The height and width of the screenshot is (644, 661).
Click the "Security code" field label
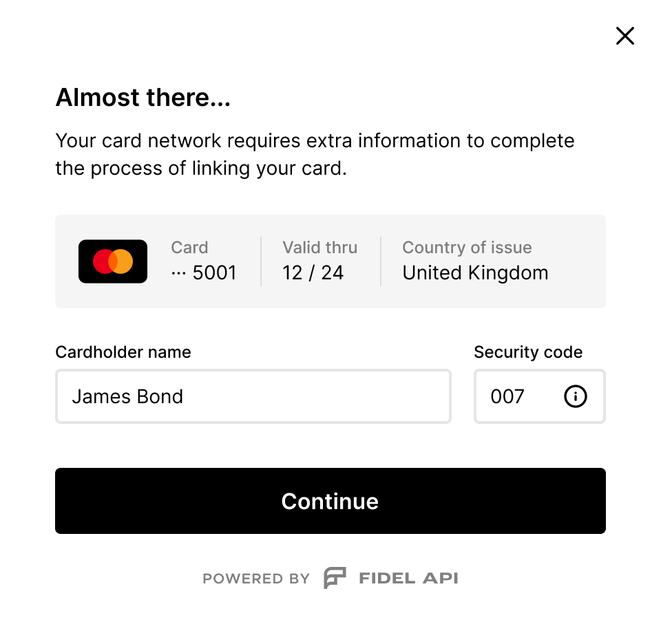pyautogui.click(x=528, y=352)
